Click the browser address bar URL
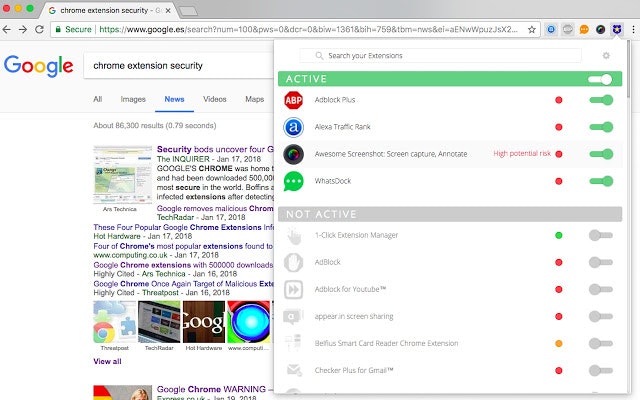This screenshot has width=640, height=400. pos(308,29)
